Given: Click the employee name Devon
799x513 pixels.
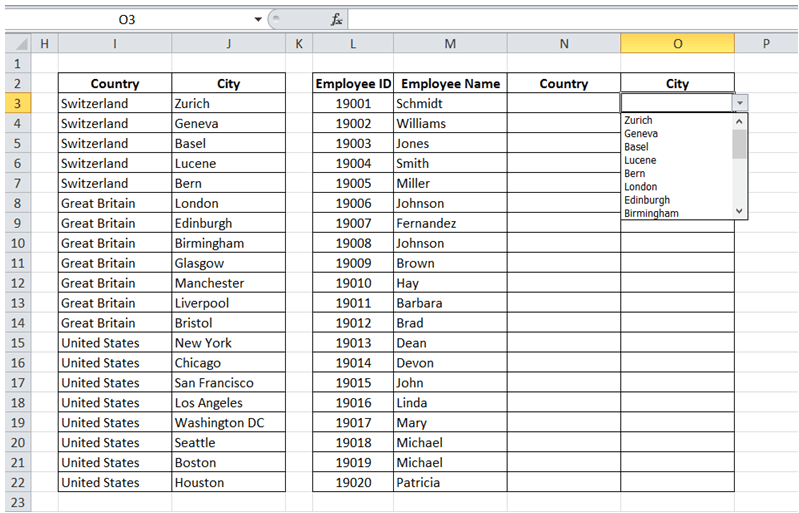Looking at the screenshot, I should [x=450, y=363].
